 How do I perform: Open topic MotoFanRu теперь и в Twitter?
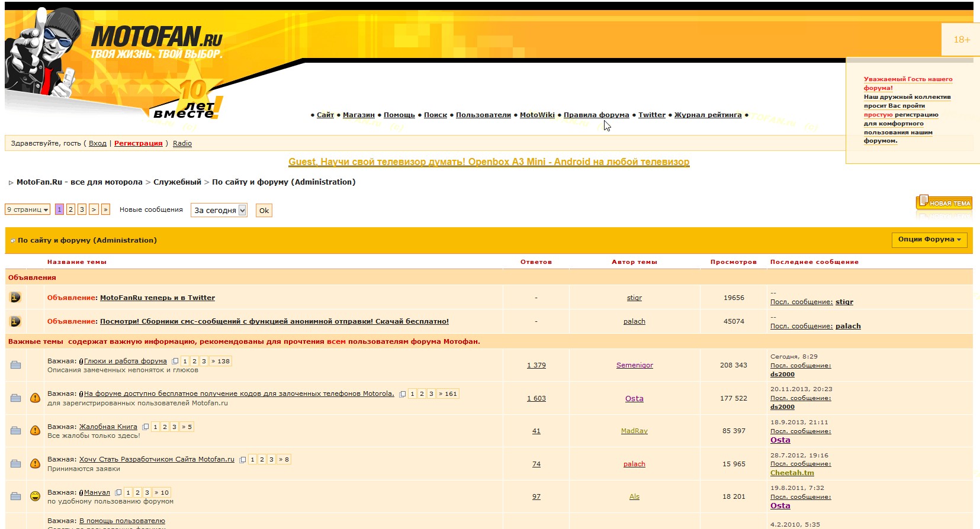tap(158, 298)
